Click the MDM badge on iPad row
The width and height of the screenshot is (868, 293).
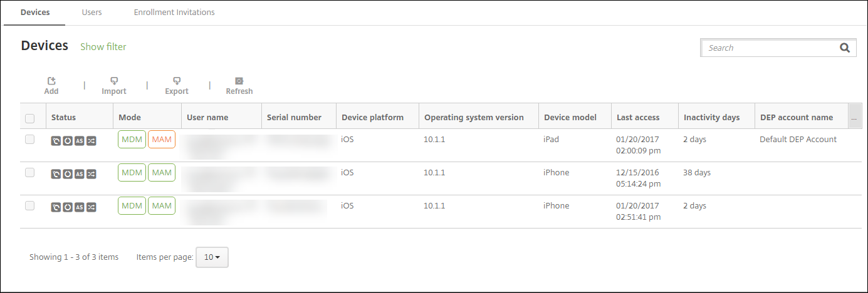click(132, 140)
